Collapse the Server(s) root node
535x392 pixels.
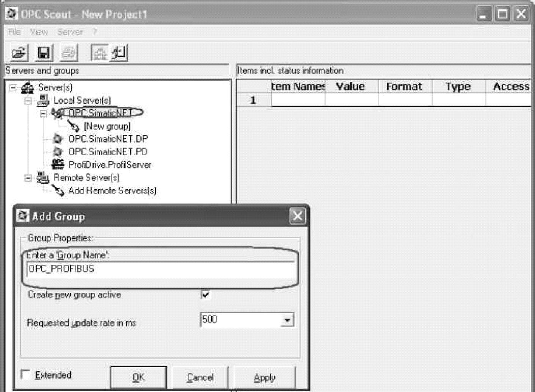point(13,88)
